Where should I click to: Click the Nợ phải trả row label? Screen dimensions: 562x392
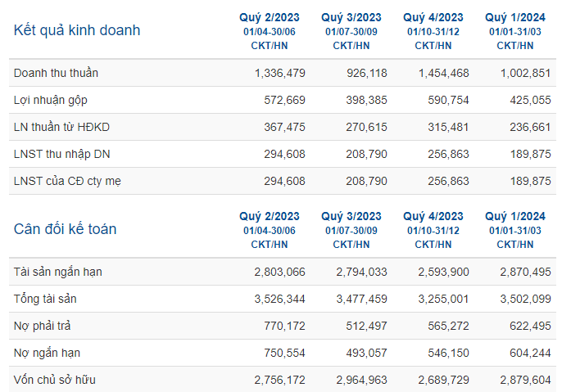pos(43,327)
